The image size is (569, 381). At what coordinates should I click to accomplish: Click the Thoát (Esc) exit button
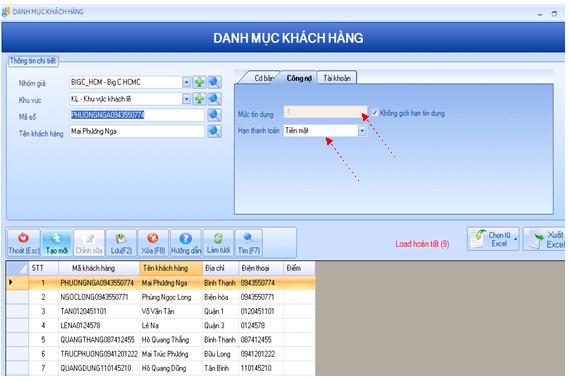point(24,243)
